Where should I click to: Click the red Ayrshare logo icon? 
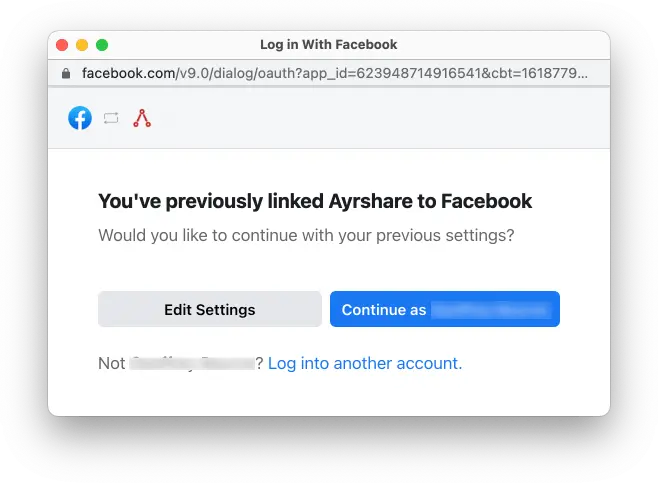pyautogui.click(x=142, y=118)
